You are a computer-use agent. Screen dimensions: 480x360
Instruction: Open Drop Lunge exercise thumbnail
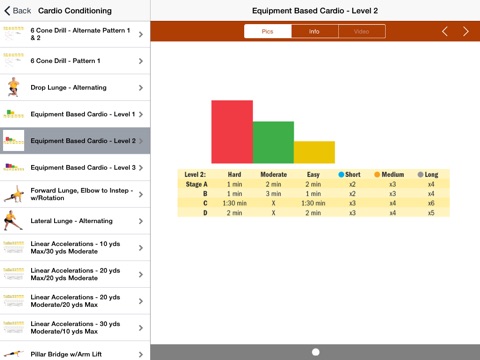[14, 87]
